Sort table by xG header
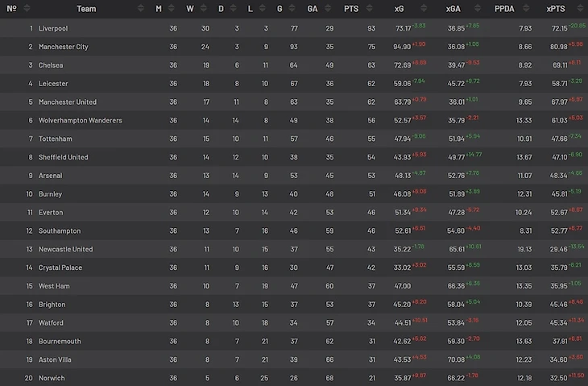This screenshot has width=588, height=386. tap(400, 9)
